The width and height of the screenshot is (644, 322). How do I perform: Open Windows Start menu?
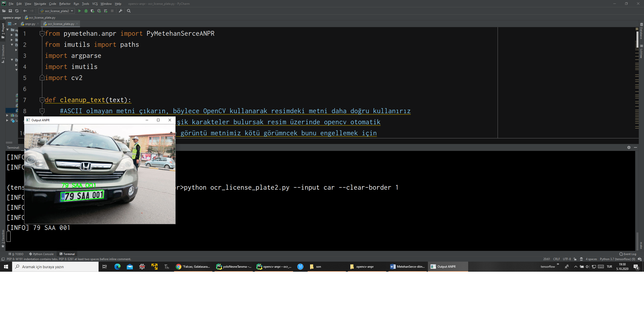point(6,267)
